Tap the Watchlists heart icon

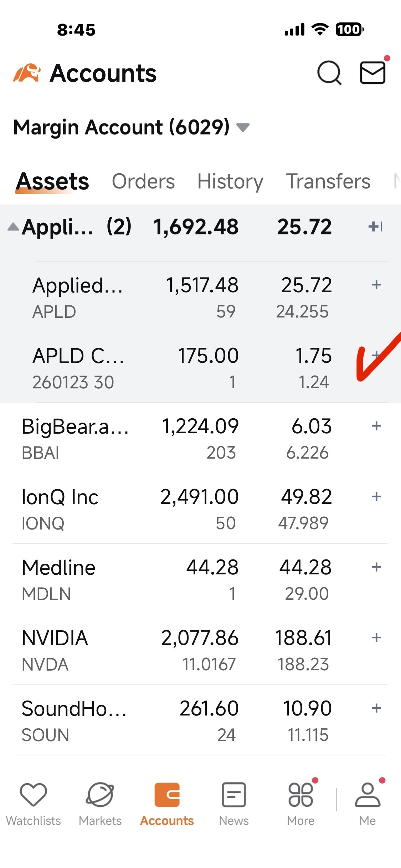tap(34, 795)
